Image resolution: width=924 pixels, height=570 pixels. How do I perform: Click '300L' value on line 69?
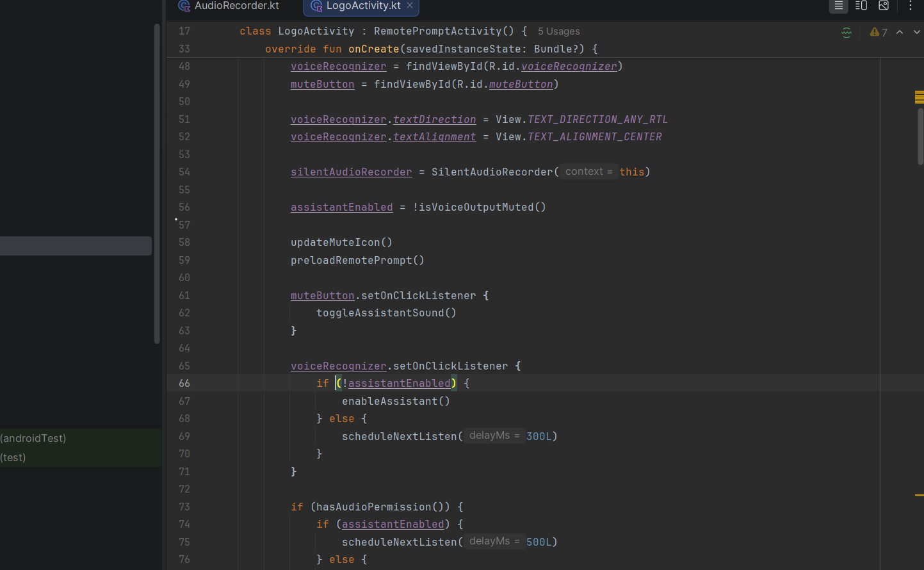[x=539, y=436]
